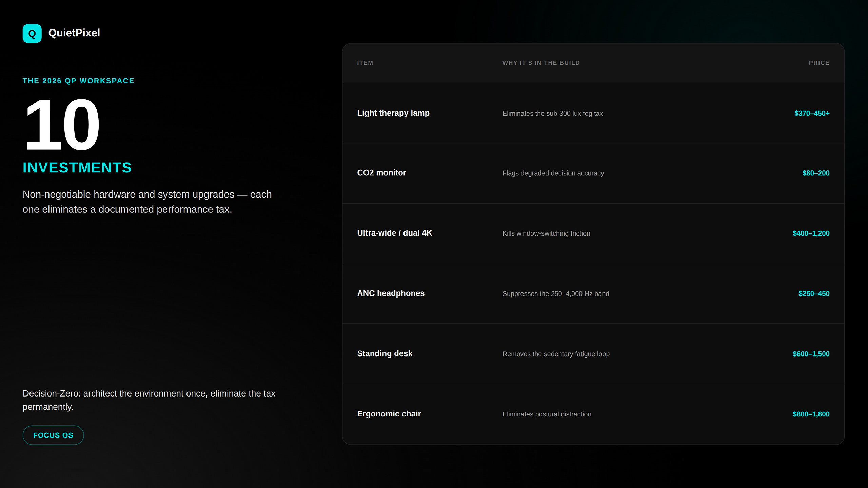Open the FOCUS OS pill button
The width and height of the screenshot is (868, 488).
click(x=53, y=435)
